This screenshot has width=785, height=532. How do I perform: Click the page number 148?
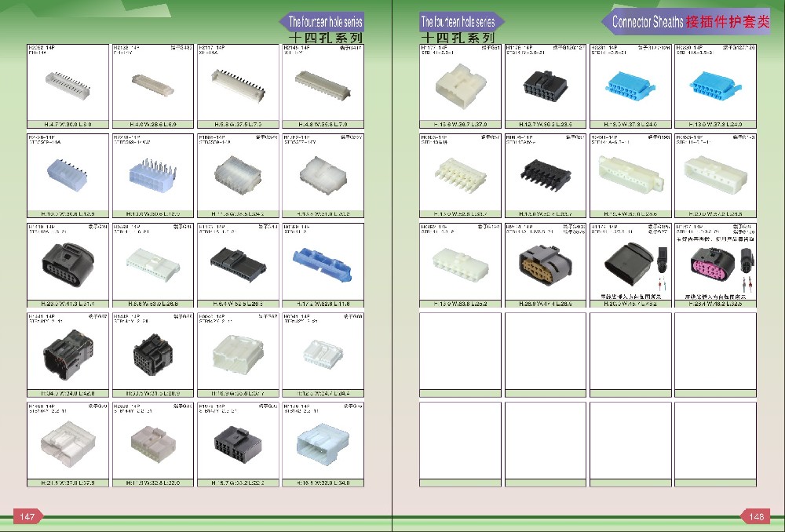[757, 516]
